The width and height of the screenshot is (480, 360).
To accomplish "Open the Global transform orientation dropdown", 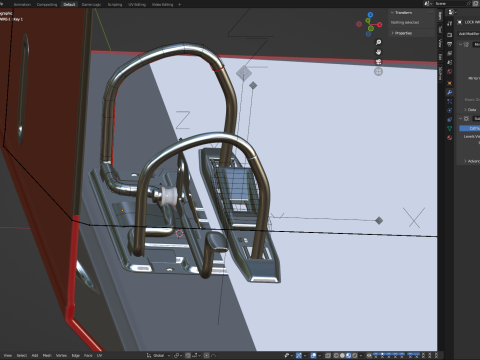I will (x=158, y=355).
